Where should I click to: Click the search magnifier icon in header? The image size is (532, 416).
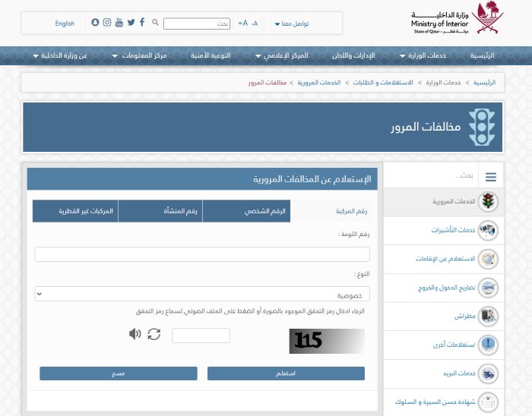point(155,22)
